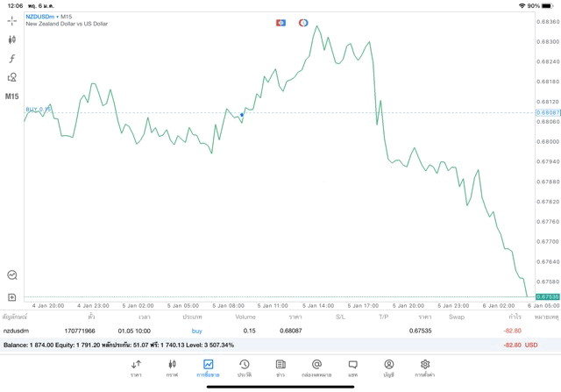Open the history tab (ประวัติ)
The image size is (561, 392).
tap(244, 367)
